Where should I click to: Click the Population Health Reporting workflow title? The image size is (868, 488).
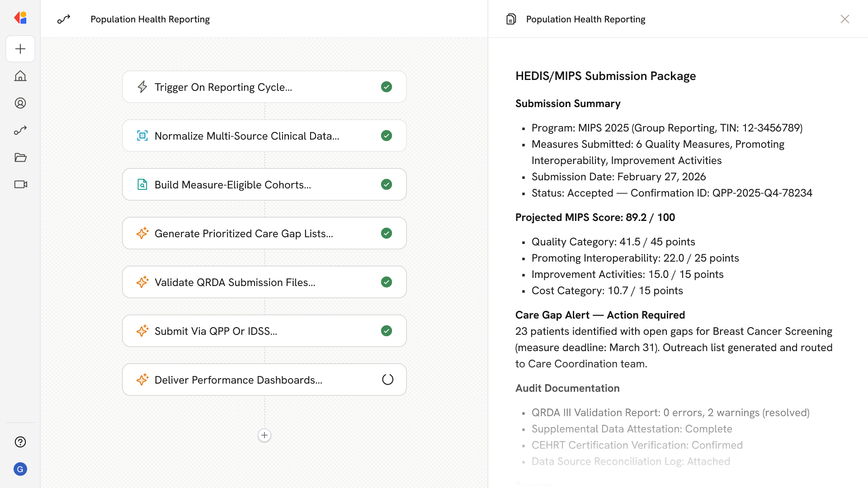(150, 19)
